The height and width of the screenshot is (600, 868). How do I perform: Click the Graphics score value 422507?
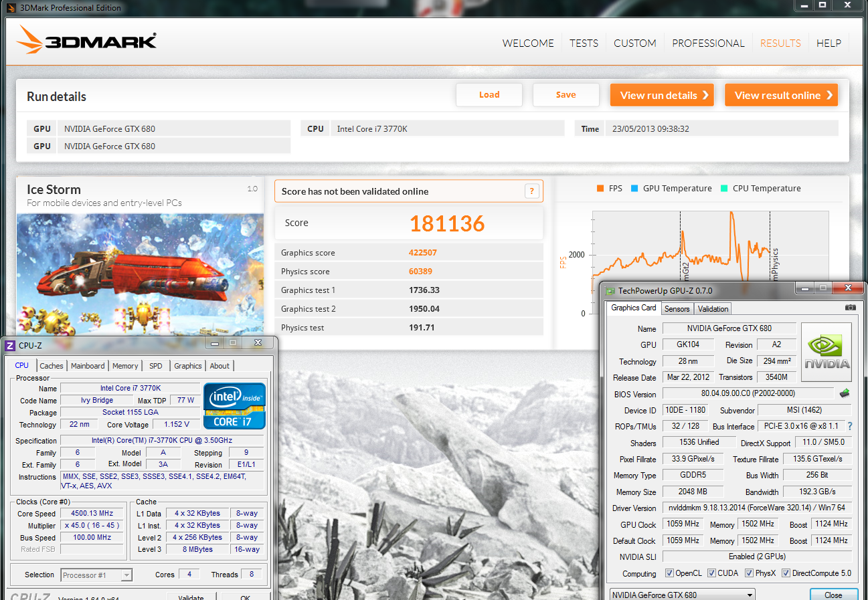pos(424,253)
